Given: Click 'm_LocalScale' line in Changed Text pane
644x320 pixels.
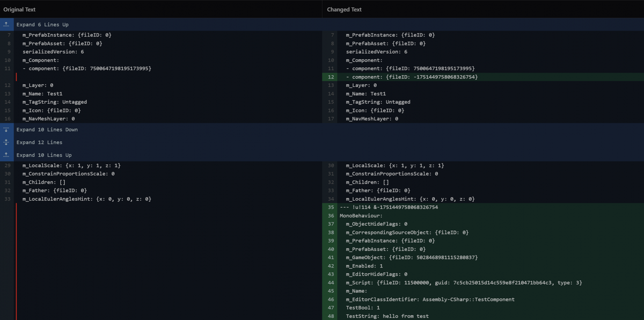Looking at the screenshot, I should point(395,165).
